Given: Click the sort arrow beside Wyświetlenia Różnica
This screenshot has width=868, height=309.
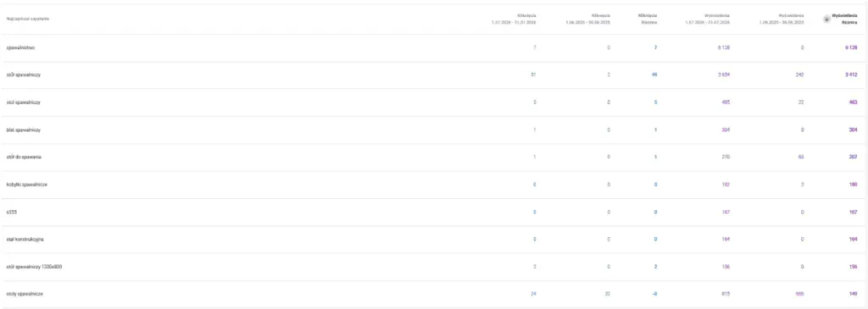Looking at the screenshot, I should [x=826, y=19].
